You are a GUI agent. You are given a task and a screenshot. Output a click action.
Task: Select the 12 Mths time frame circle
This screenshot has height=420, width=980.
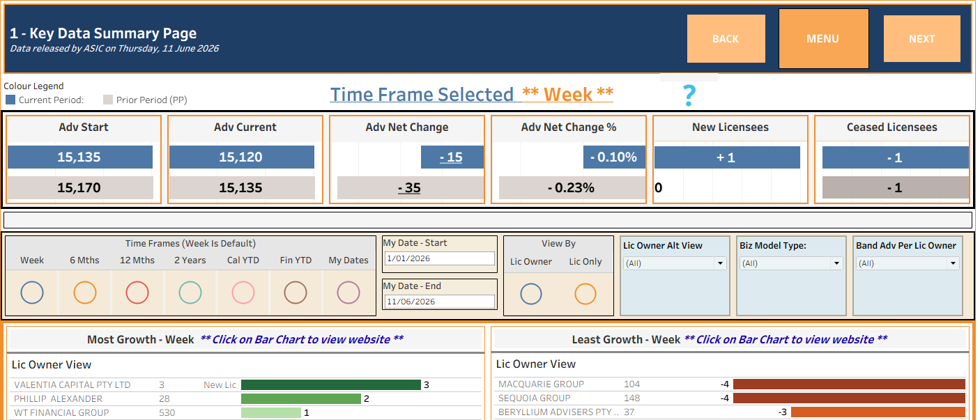137,293
